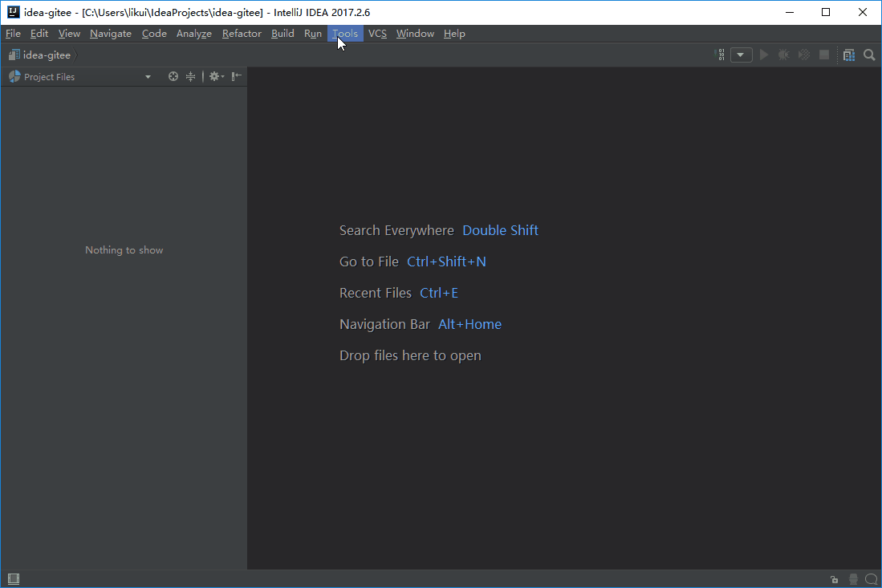Click the Search Everywhere magnifier icon
The image size is (882, 588).
pyautogui.click(x=869, y=55)
